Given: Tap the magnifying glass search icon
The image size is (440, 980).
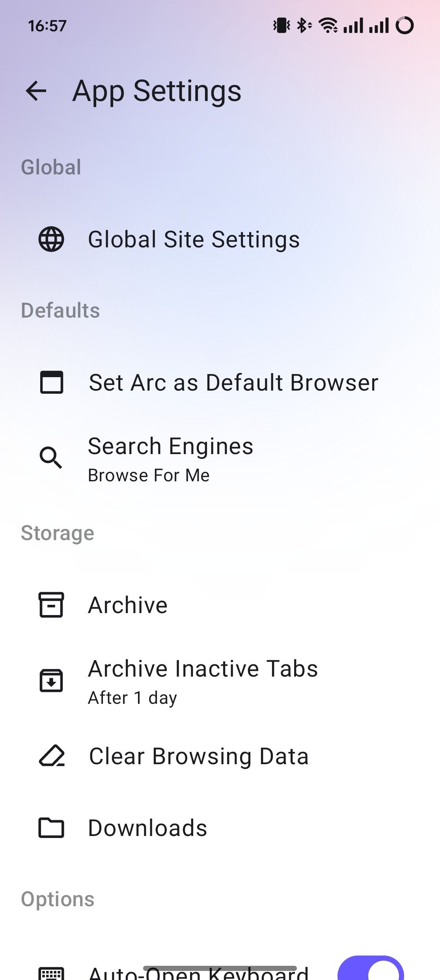Looking at the screenshot, I should pos(51,458).
